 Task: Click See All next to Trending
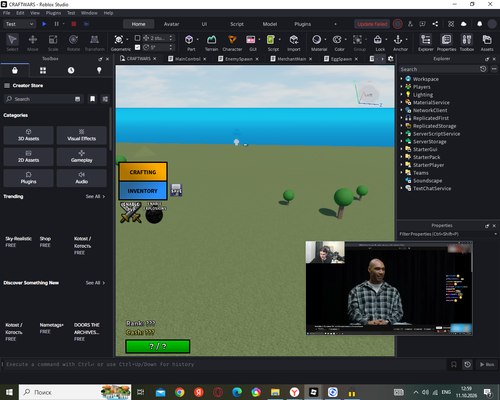pos(95,196)
